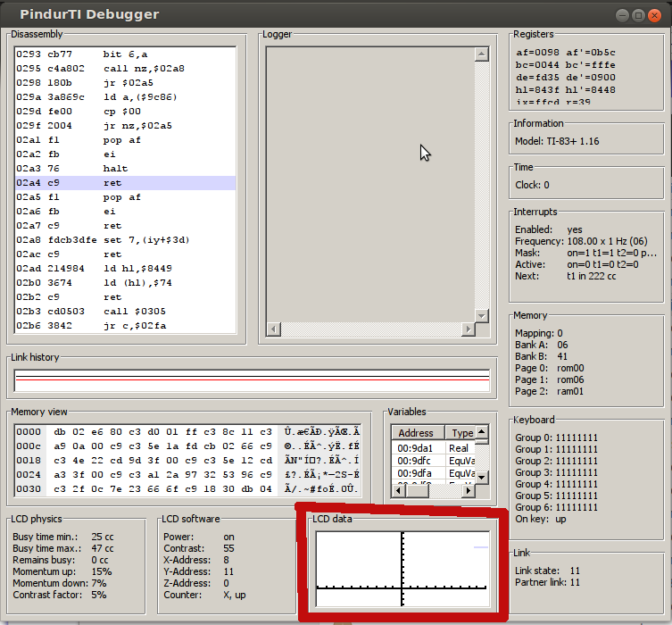Minimize the PindurTI Debugger window
Image resolution: width=672 pixels, height=625 pixels.
(622, 15)
